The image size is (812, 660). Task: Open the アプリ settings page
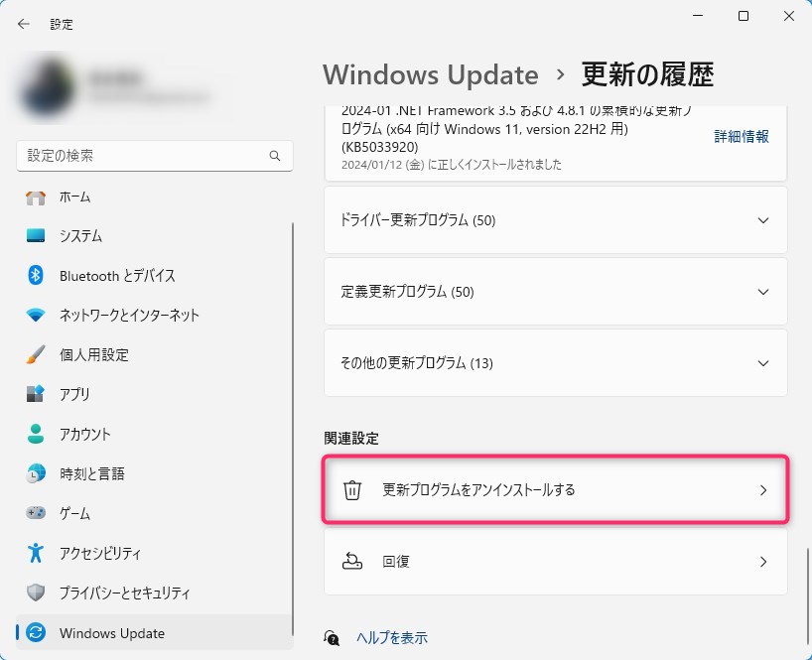pos(74,395)
